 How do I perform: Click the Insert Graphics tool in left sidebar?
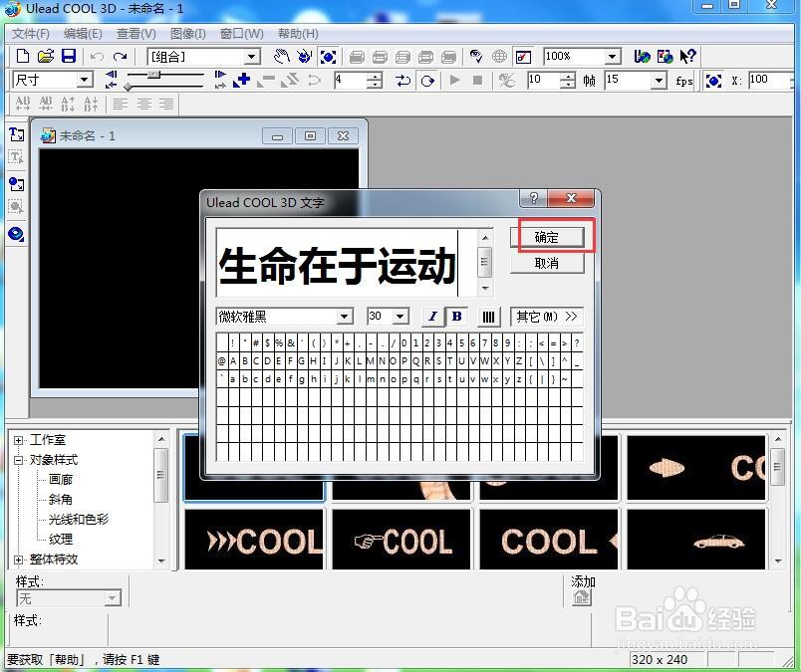coord(16,184)
